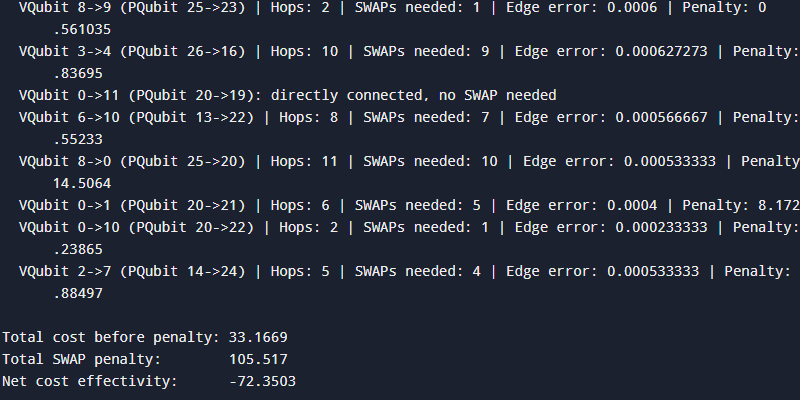The width and height of the screenshot is (800, 400).
Task: Click the wrapped value .88497
Action: (78, 293)
